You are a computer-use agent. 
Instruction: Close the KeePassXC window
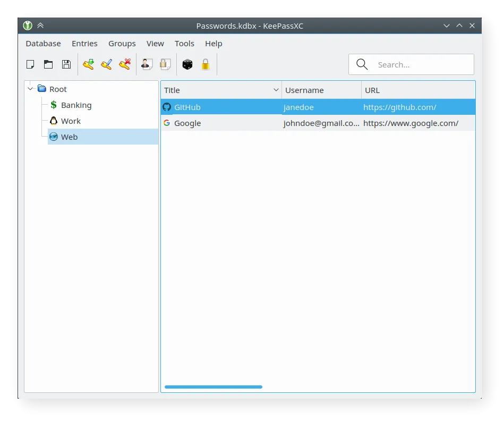472,26
